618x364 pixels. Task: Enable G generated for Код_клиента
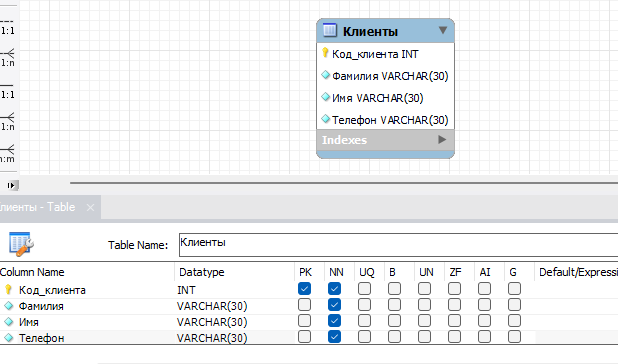pos(514,289)
